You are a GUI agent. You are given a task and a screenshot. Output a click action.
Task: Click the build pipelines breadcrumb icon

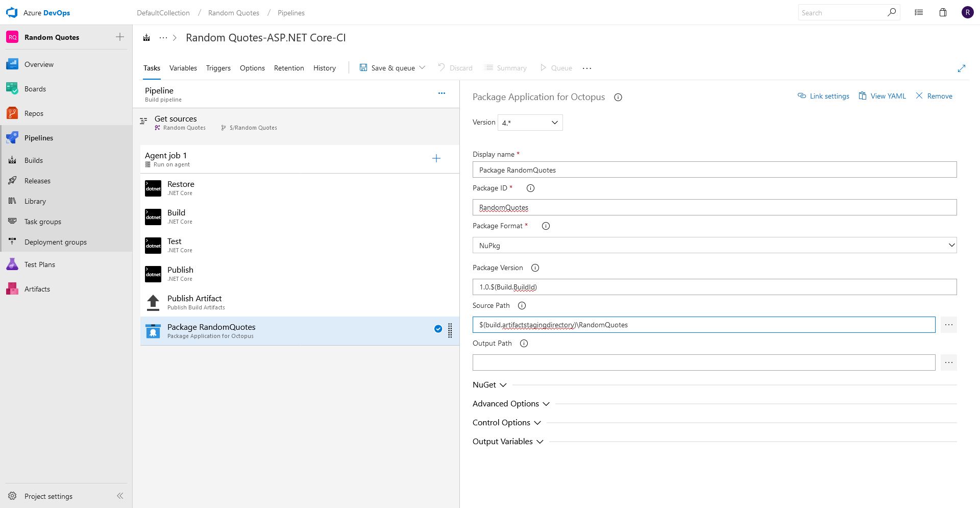(146, 38)
